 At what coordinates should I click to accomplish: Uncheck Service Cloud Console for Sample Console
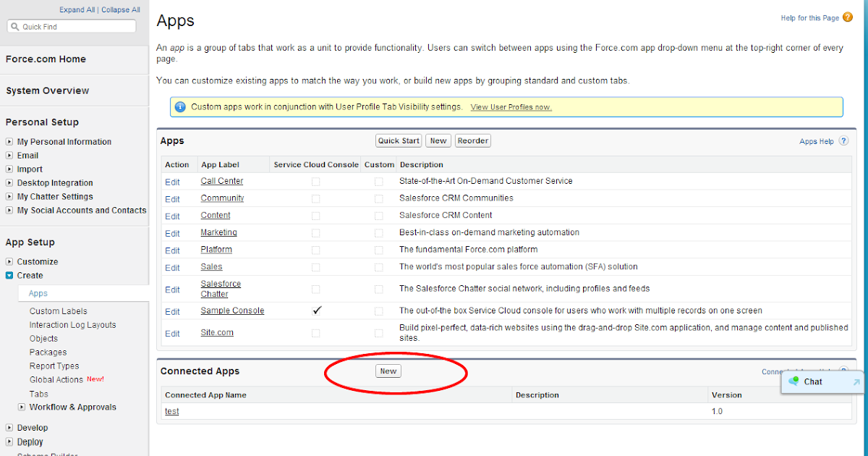click(316, 311)
